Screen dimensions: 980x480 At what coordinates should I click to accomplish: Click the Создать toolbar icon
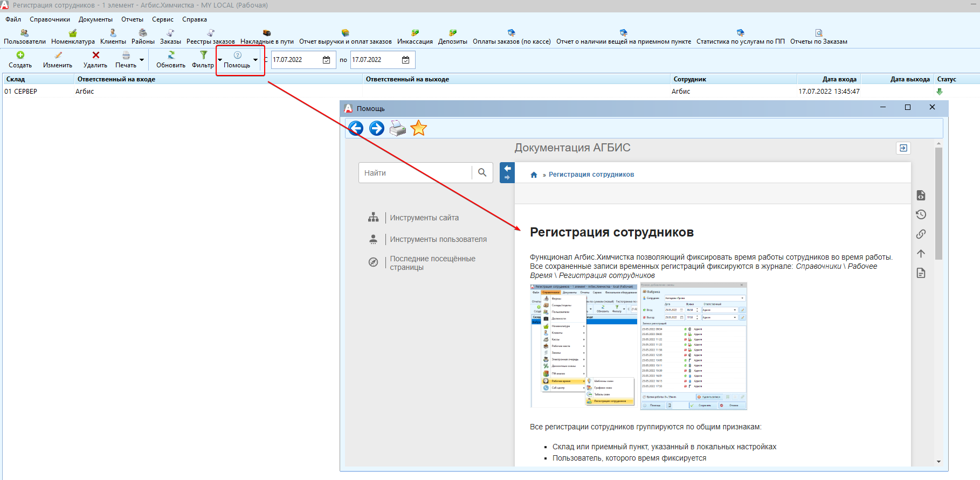point(20,55)
